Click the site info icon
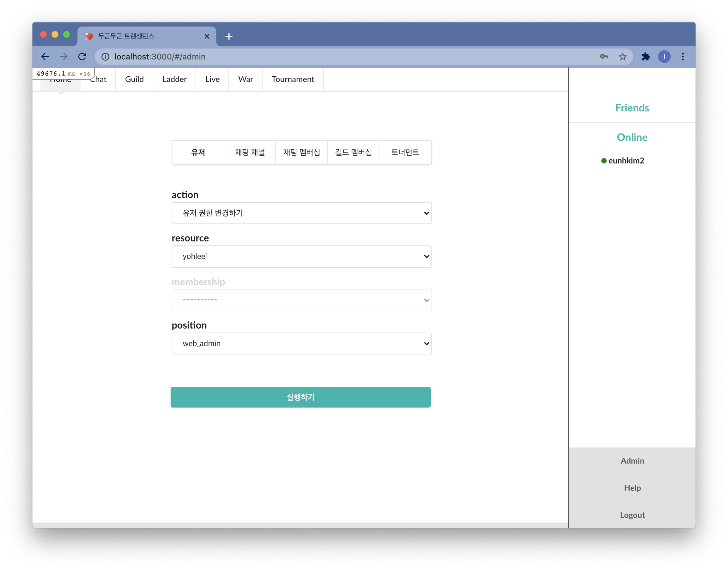 pyautogui.click(x=106, y=57)
